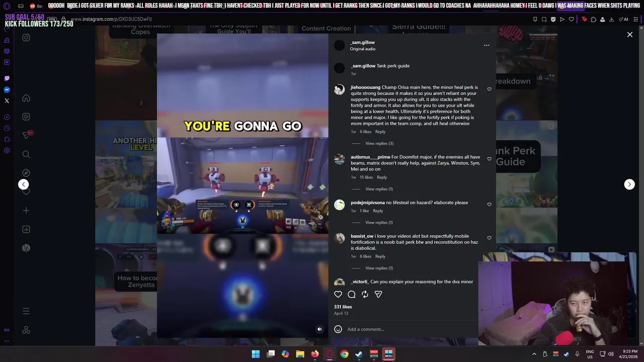Launch Google Chrome from taskbar

click(344, 354)
